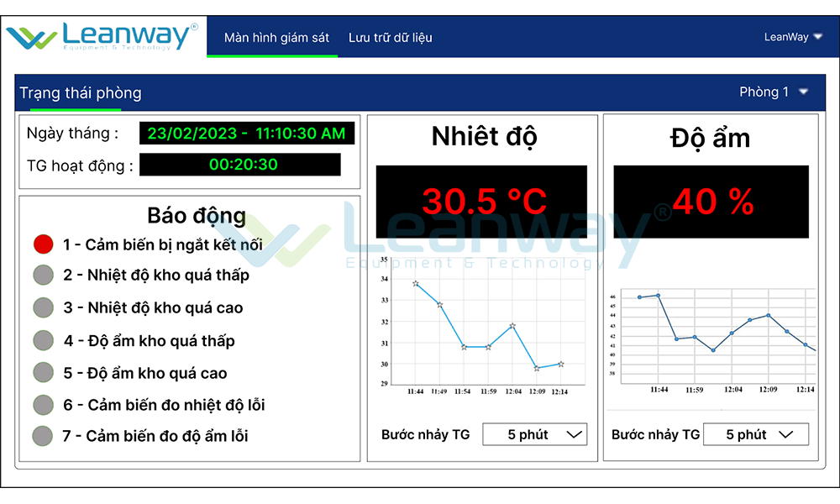Click red alarm indicator for sensor disconnected
The image size is (840, 504).
(44, 244)
